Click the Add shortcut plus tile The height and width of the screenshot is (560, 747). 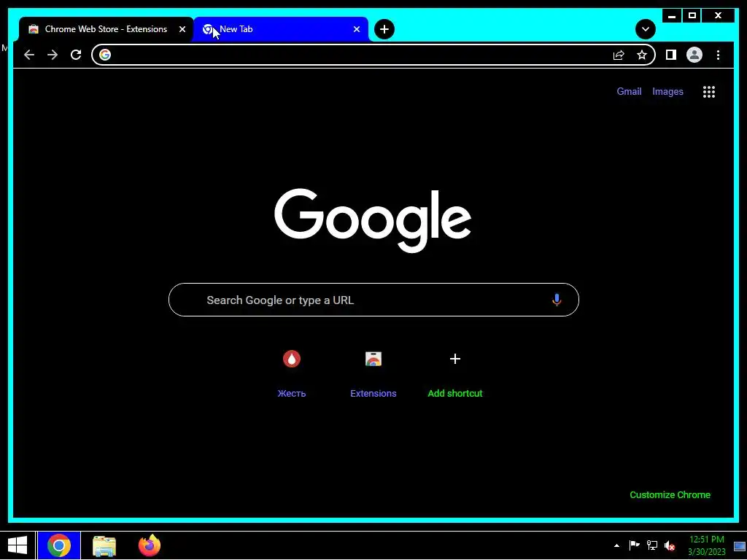(455, 373)
